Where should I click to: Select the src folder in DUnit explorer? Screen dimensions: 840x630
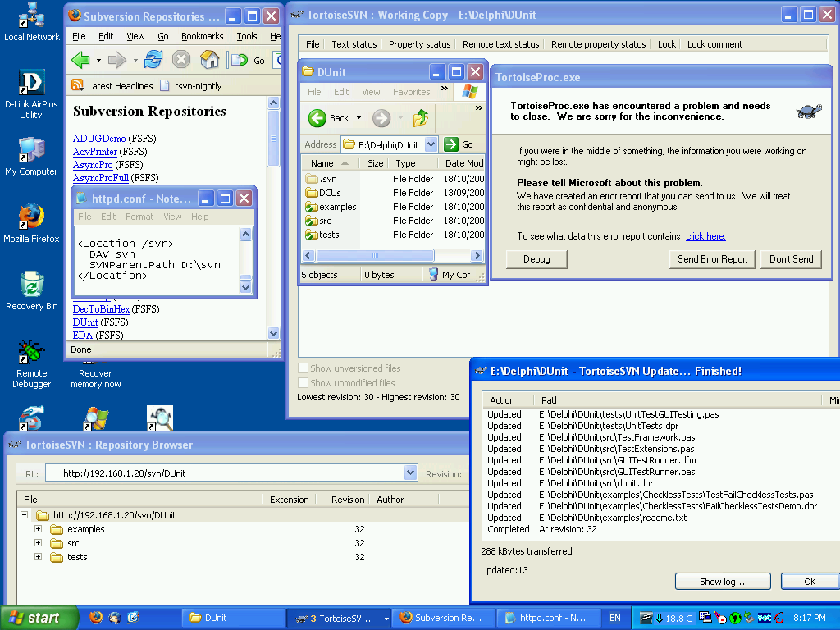point(318,221)
